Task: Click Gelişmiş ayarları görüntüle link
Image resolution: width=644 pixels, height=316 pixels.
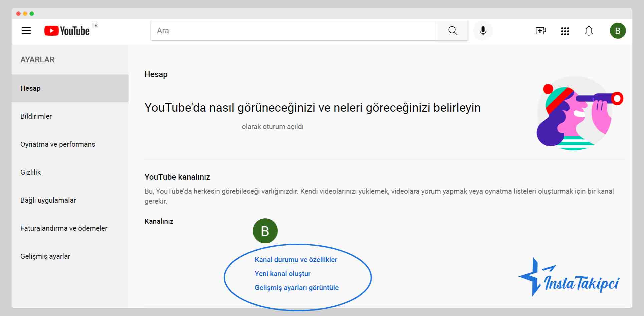Action: [x=296, y=288]
